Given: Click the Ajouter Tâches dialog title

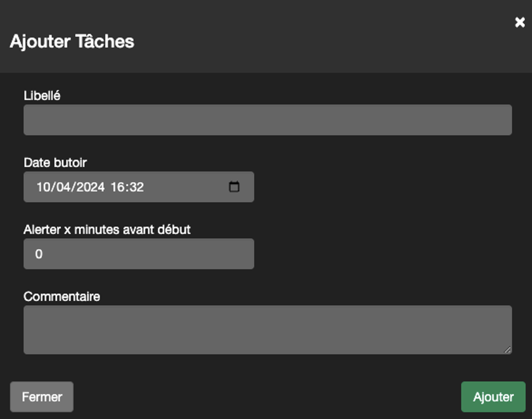Looking at the screenshot, I should click(x=72, y=41).
